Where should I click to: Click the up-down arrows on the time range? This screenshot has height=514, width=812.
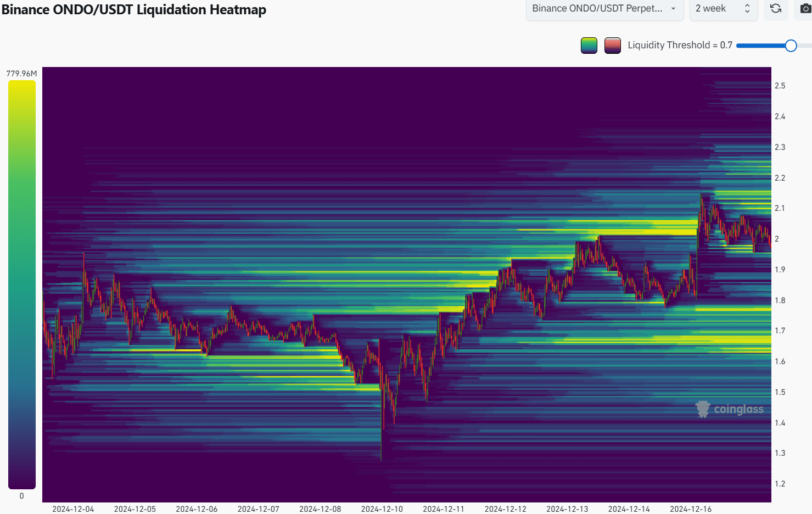747,9
